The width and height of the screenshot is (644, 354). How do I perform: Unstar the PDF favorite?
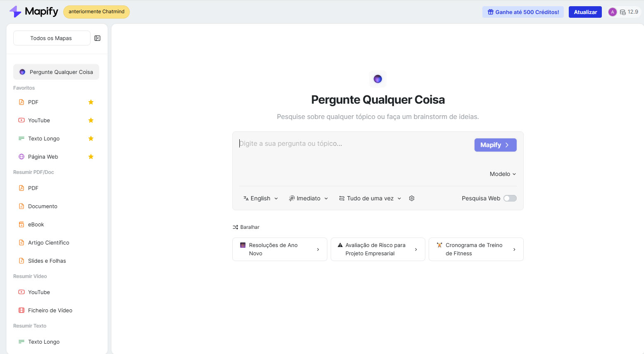pyautogui.click(x=91, y=102)
